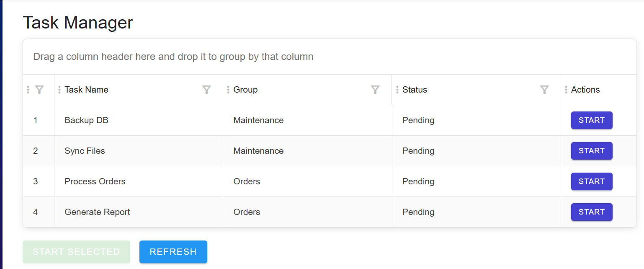Open the Group column filter icon
The image size is (644, 269).
coord(376,90)
